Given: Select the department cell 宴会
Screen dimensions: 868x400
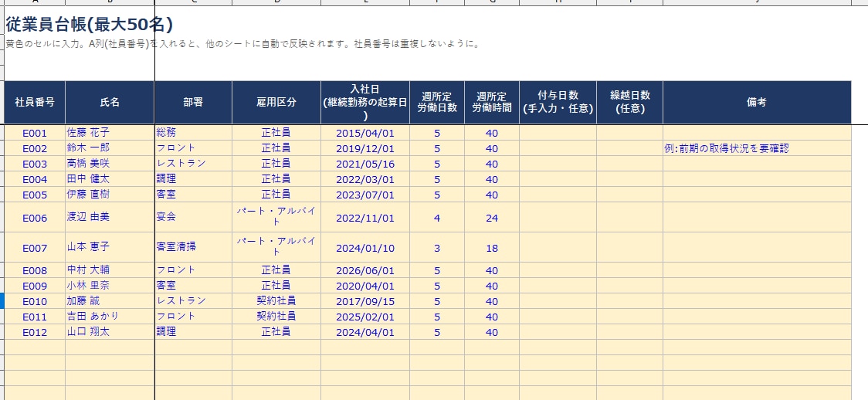Looking at the screenshot, I should (x=193, y=218).
